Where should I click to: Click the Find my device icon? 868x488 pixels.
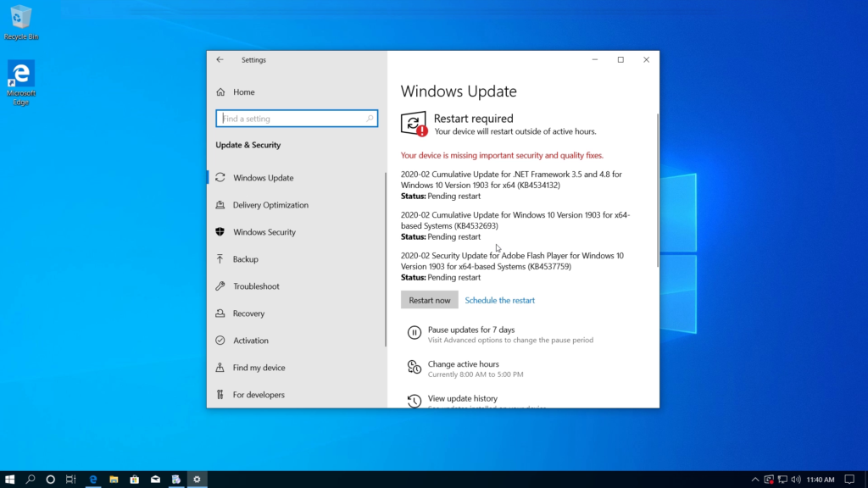click(x=220, y=368)
